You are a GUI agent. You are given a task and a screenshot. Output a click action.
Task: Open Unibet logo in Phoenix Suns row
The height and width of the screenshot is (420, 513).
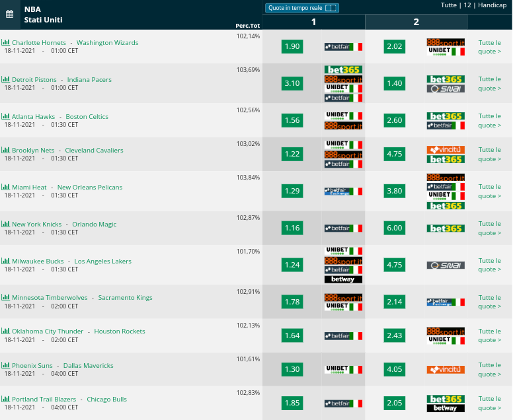pyautogui.click(x=343, y=369)
